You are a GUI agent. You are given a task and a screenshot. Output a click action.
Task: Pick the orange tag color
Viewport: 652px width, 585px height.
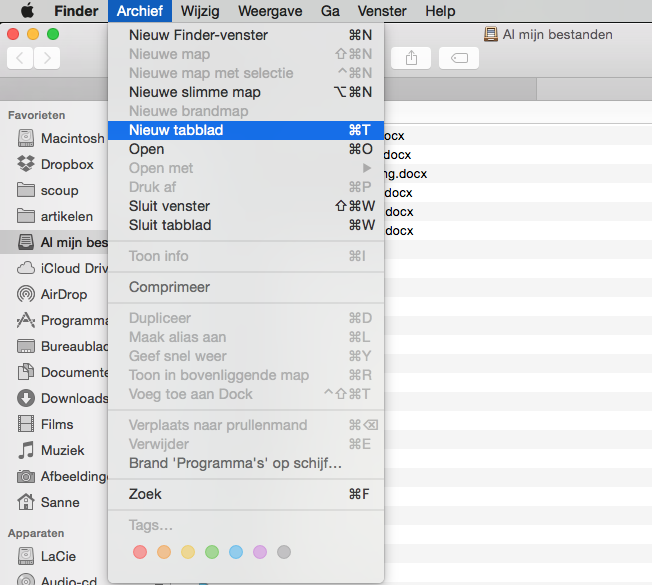[164, 552]
